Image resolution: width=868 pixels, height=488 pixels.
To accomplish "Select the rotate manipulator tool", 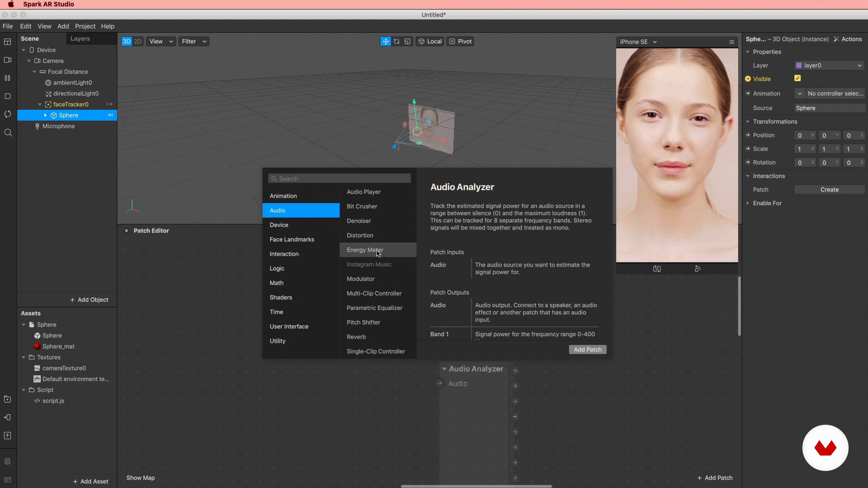I will pos(397,41).
